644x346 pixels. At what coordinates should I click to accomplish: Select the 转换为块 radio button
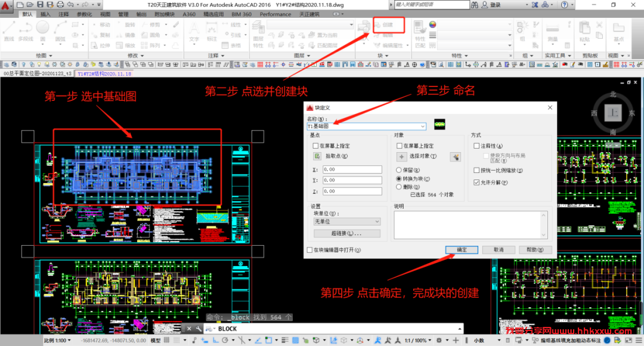point(399,179)
